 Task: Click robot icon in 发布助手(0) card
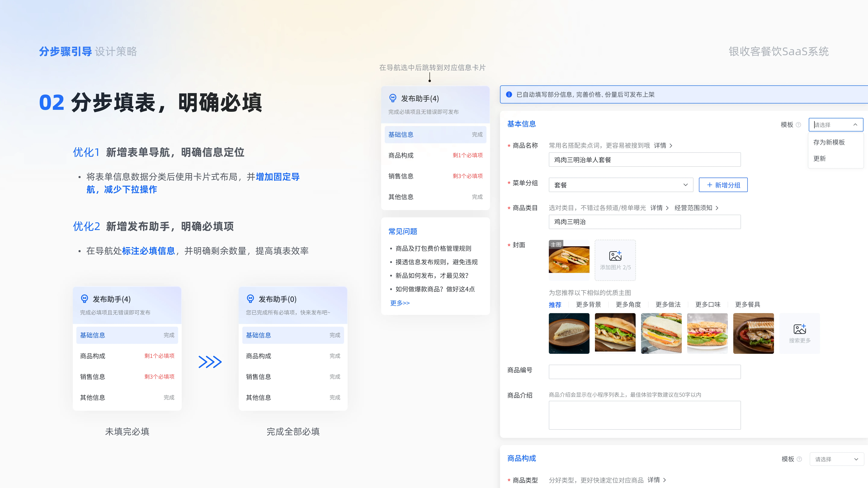click(250, 299)
